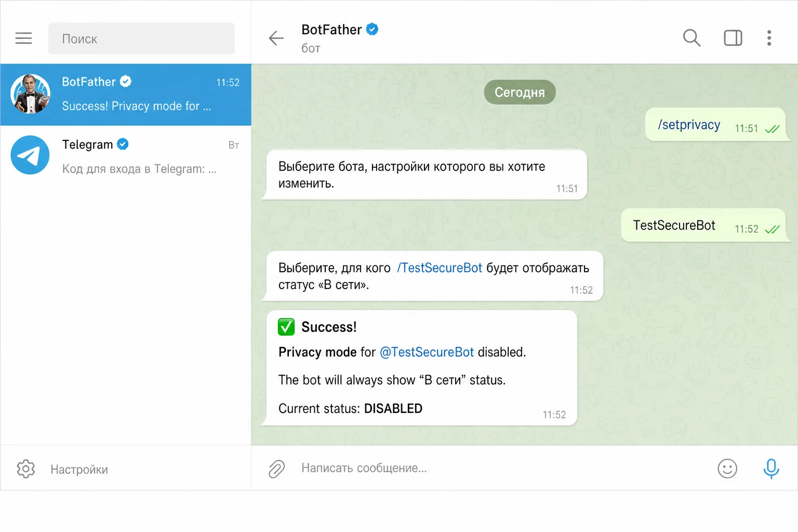Click the read checkmarks on the TestSecureBot message
The width and height of the screenshot is (798, 532).
click(772, 229)
